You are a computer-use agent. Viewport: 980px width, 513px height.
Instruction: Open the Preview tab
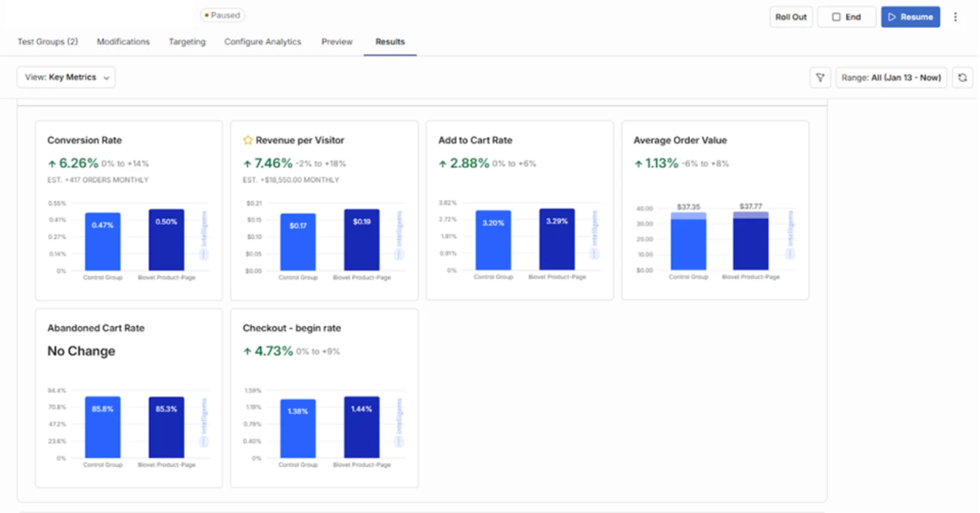click(337, 42)
